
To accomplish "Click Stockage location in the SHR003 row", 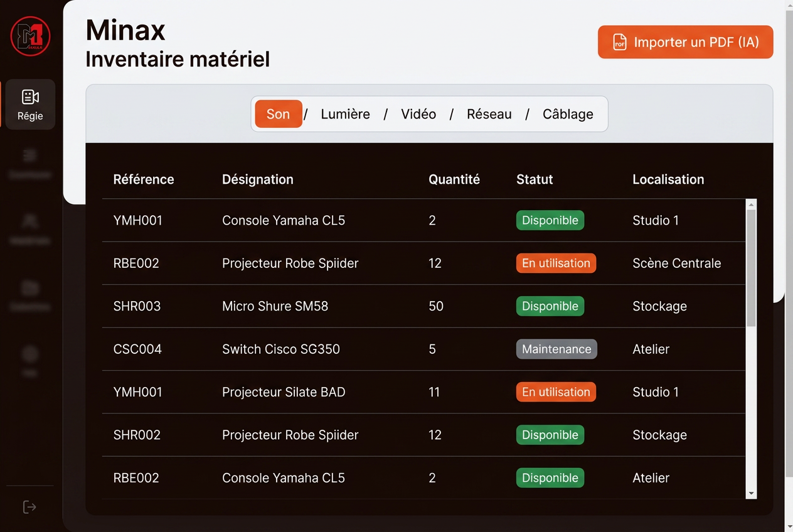I will click(x=659, y=306).
